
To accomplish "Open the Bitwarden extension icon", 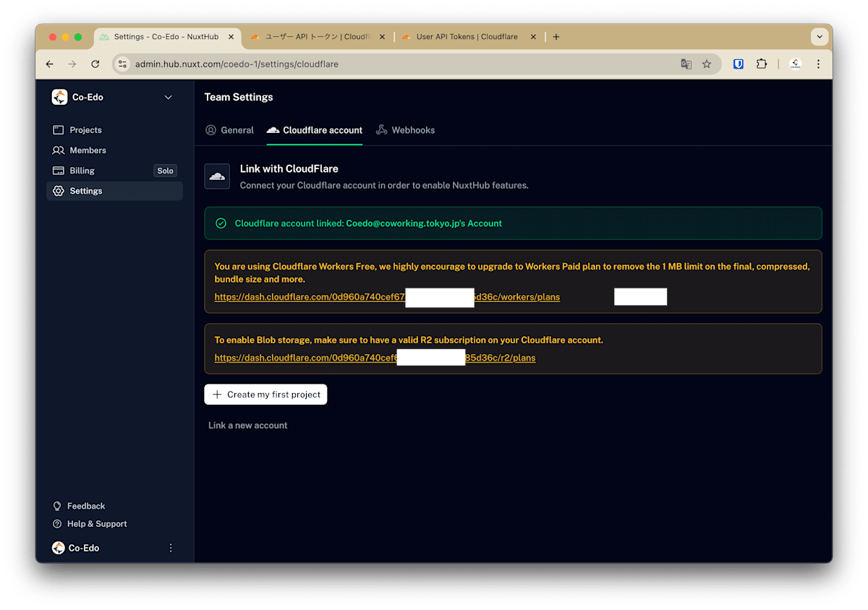I will [739, 64].
